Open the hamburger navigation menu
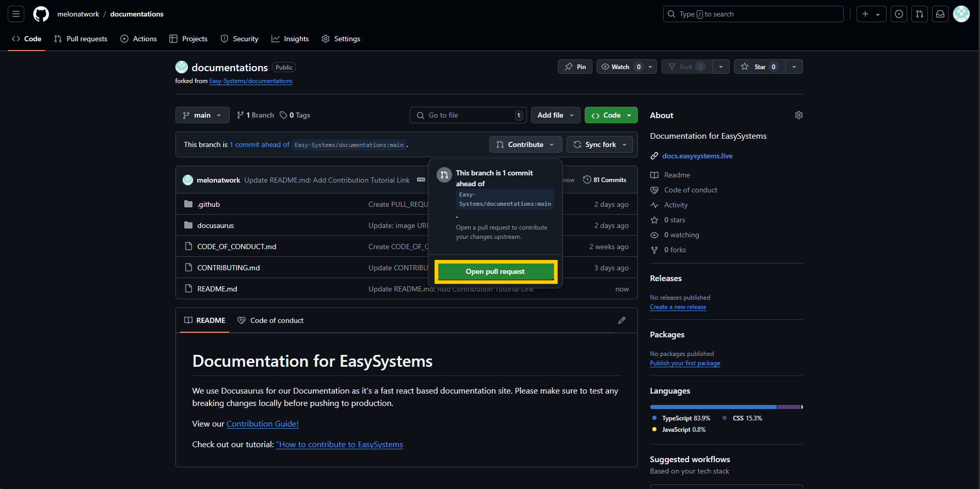 pyautogui.click(x=16, y=14)
